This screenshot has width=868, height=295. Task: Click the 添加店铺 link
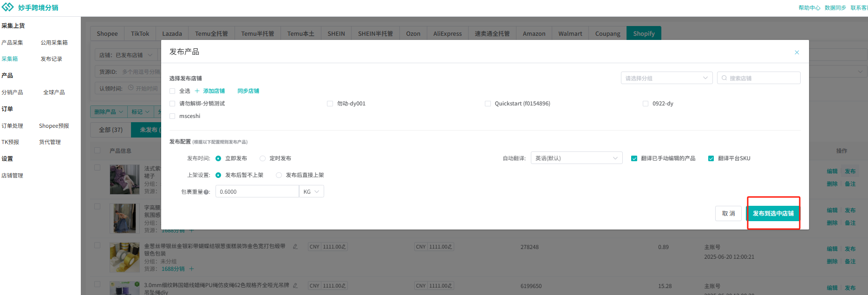coord(214,91)
